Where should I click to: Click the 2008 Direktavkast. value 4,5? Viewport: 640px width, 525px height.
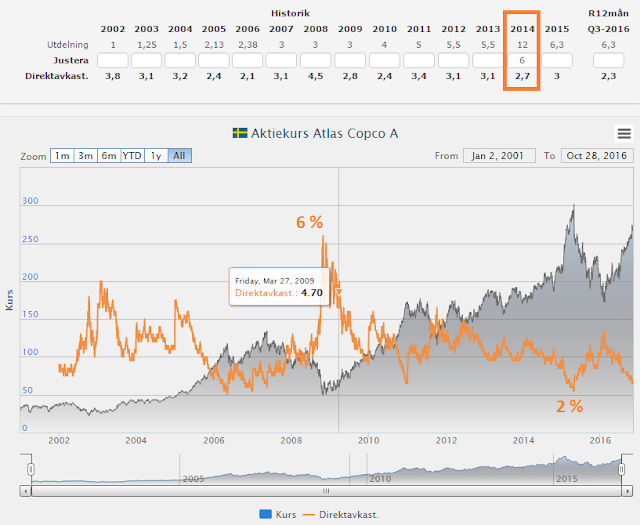[316, 76]
